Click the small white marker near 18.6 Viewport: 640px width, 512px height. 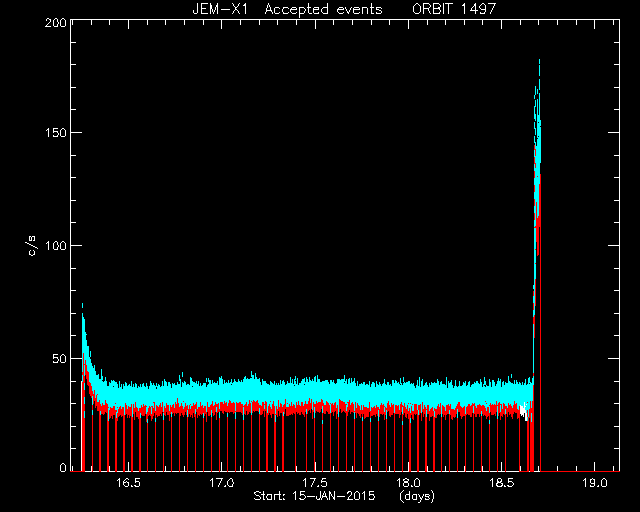524,411
